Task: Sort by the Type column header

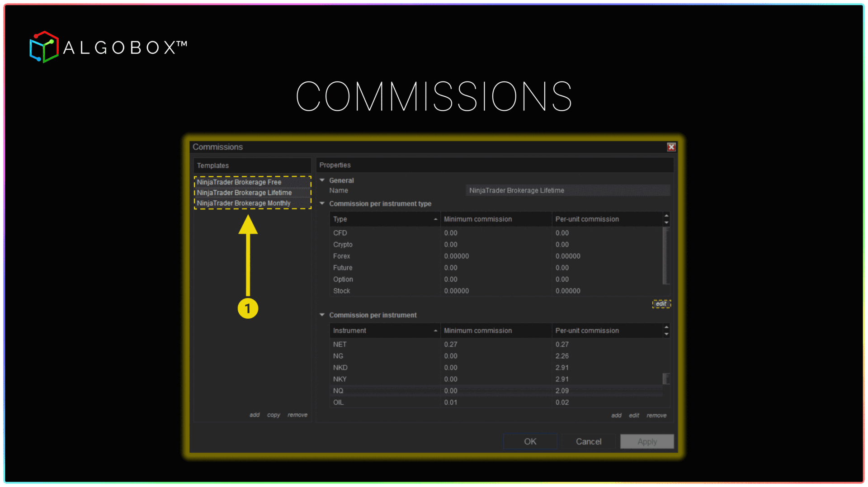Action: [384, 219]
